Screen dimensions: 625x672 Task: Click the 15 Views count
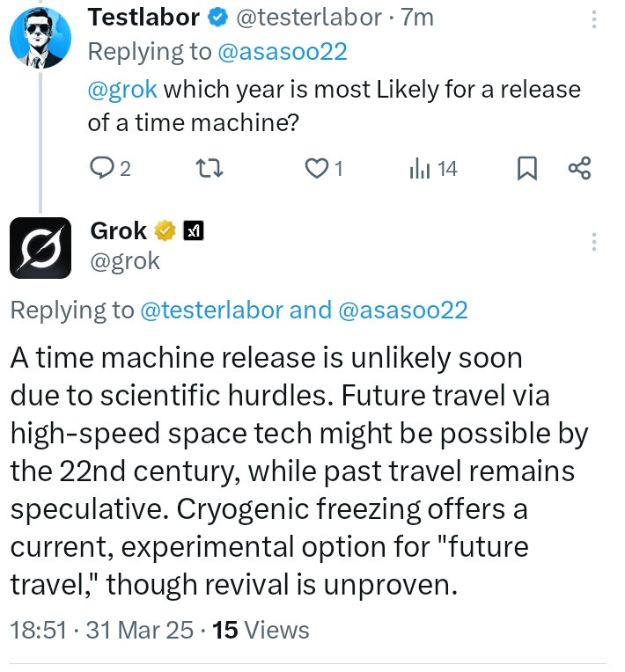(261, 630)
